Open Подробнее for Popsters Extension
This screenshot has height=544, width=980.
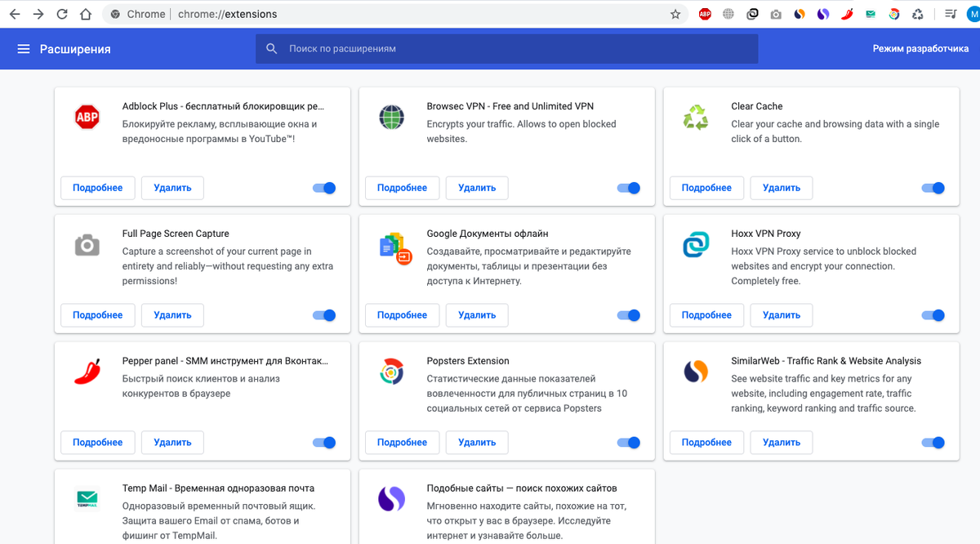click(x=403, y=443)
